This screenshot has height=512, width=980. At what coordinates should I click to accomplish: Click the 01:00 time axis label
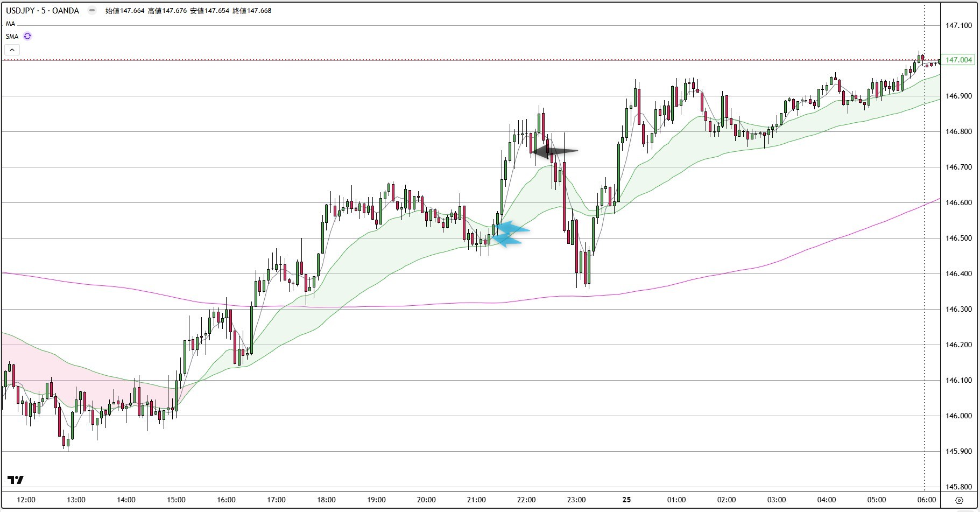pyautogui.click(x=676, y=500)
